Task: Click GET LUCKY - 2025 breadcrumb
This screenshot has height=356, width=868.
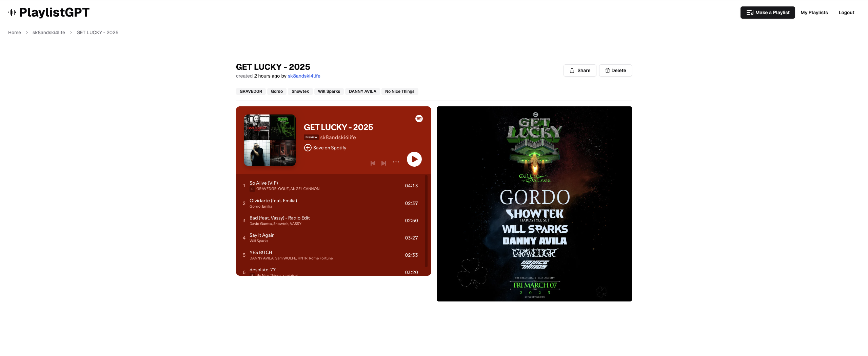Action: tap(97, 33)
